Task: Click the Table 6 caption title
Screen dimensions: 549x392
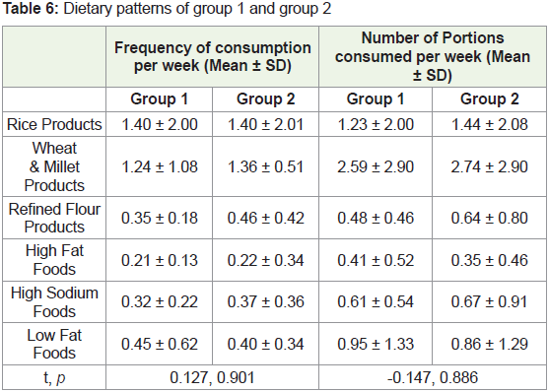Action: (167, 9)
